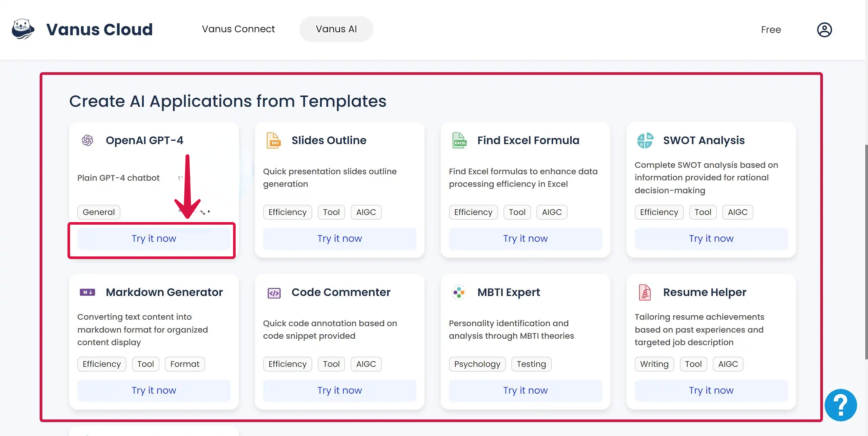
Task: Switch to the Vanus Connect tab
Action: pyautogui.click(x=238, y=29)
